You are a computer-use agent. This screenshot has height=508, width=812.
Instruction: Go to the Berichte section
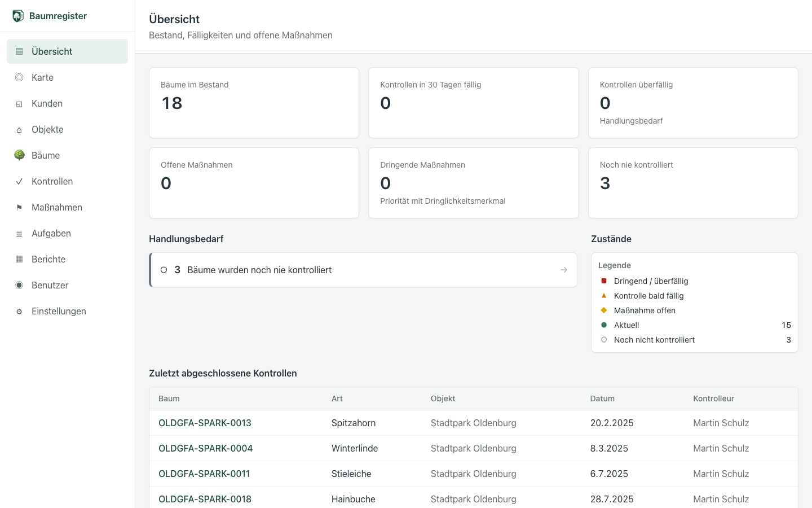pyautogui.click(x=67, y=259)
